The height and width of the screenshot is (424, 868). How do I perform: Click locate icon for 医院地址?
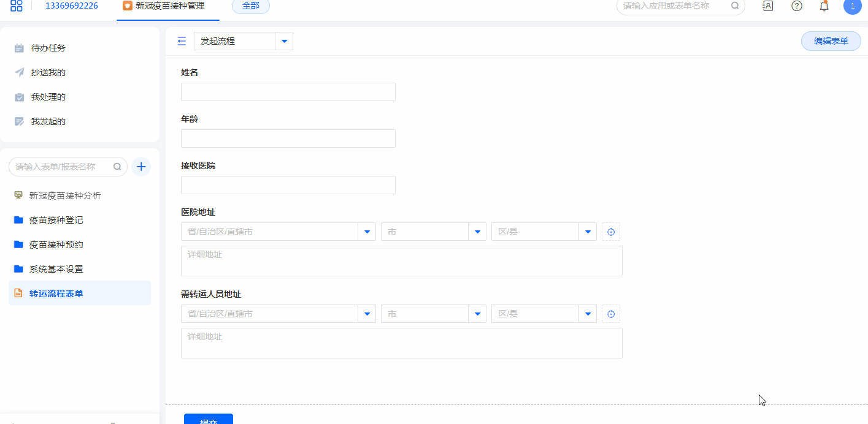pyautogui.click(x=611, y=232)
